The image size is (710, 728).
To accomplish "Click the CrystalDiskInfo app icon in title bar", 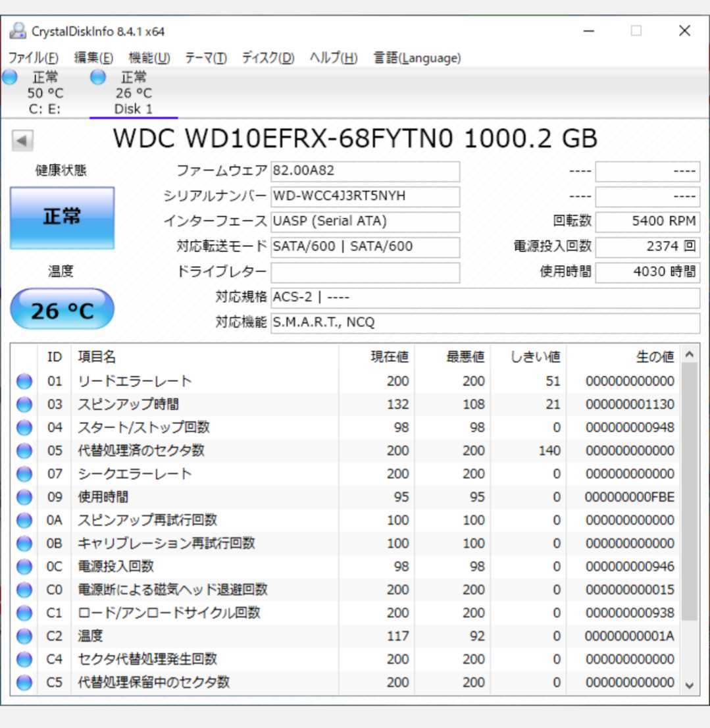I will 18,31.
